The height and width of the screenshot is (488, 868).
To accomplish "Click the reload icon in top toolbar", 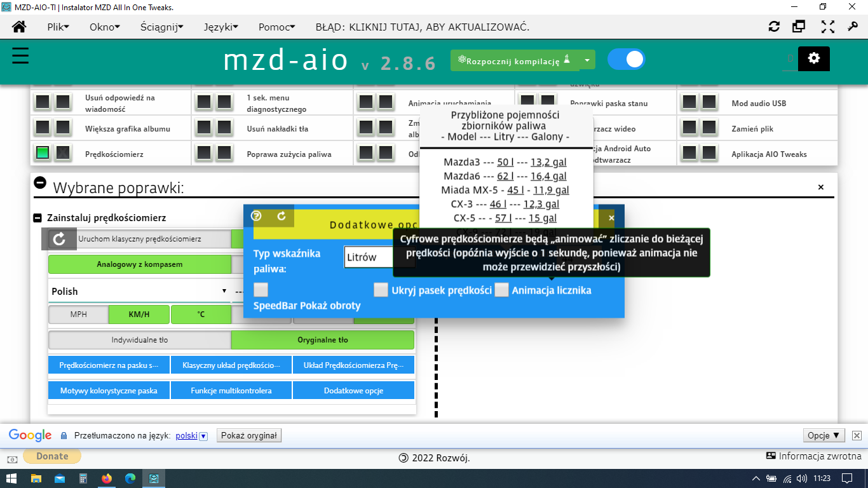I will pos(774,27).
